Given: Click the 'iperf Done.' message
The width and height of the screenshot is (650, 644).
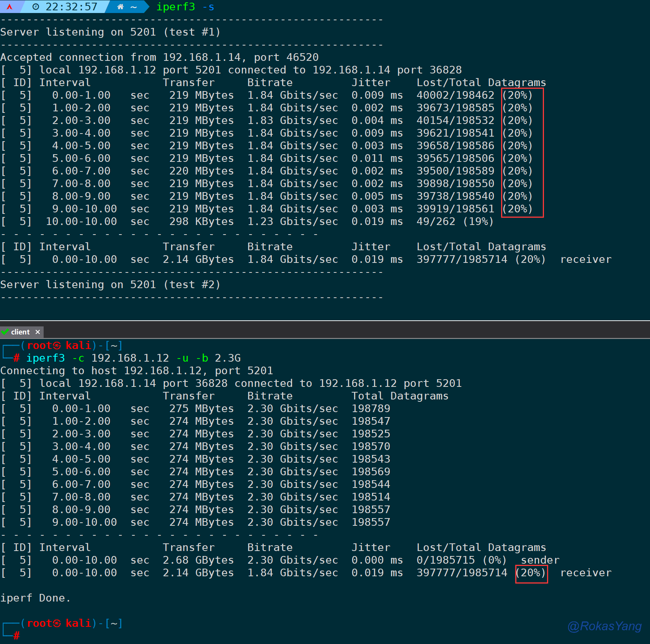Looking at the screenshot, I should point(35,598).
